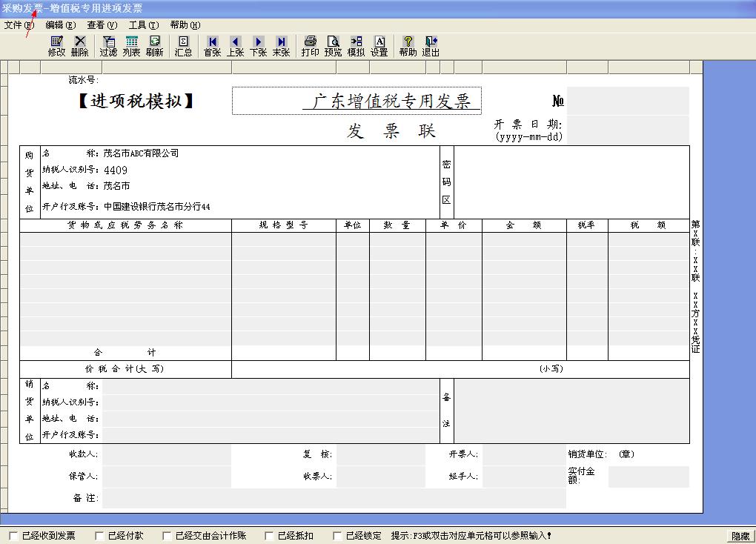Check the 已经收到发票 checkbox
The height and width of the screenshot is (544, 756).
(x=13, y=535)
